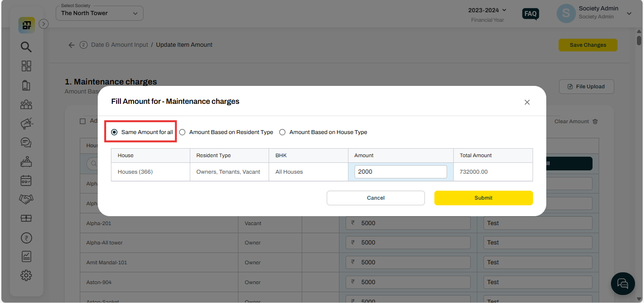This screenshot has width=644, height=303.
Task: Click the Date & Amount Input breadcrumb
Action: [x=119, y=44]
